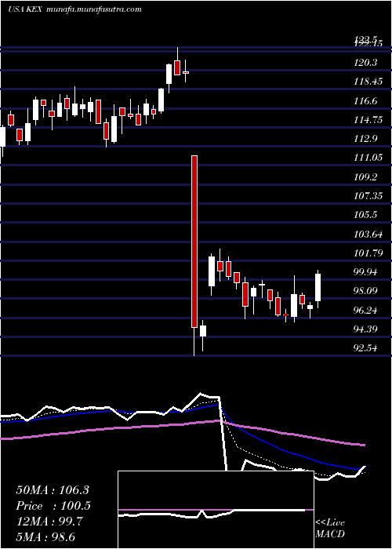The width and height of the screenshot is (392, 549).
Task: Click the 'USA KEX munafa.munafasutra.com' watermark title
Action: (x=74, y=9)
